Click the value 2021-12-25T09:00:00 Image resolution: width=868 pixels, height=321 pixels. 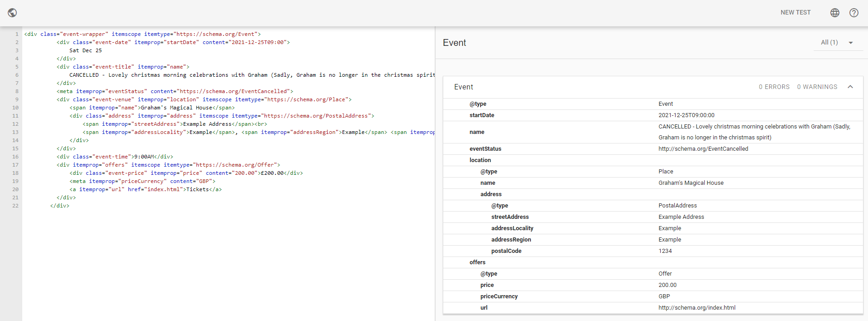pos(687,115)
